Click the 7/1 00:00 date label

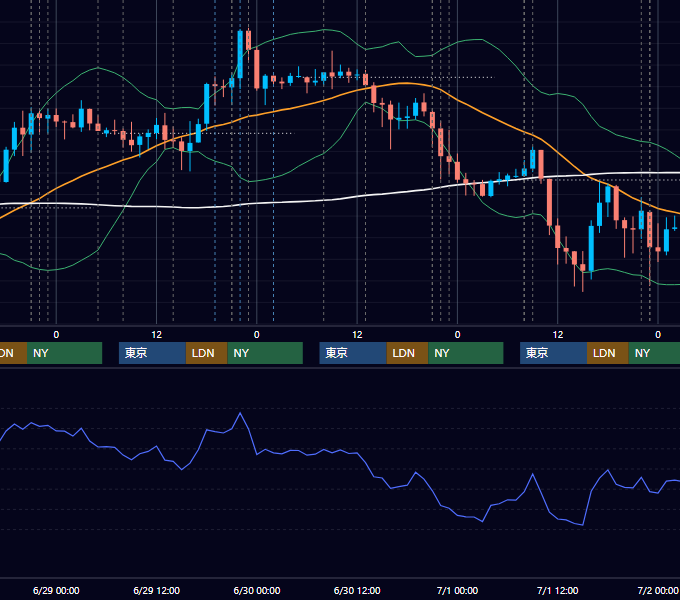point(457,590)
